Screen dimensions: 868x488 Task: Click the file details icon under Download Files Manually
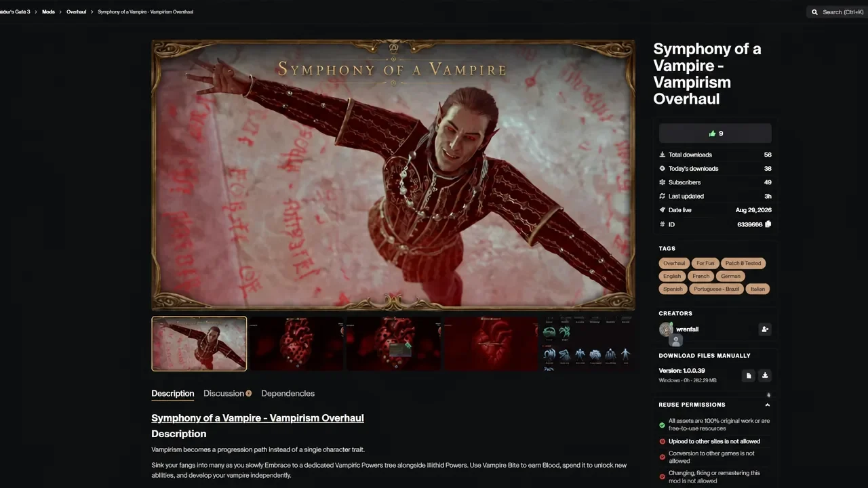(749, 375)
